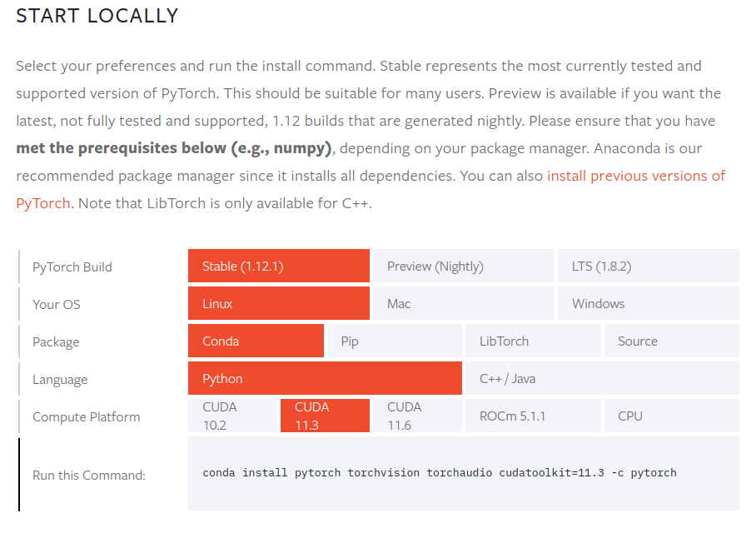This screenshot has height=538, width=756.
Task: Choose Mac as your OS
Action: tap(462, 304)
